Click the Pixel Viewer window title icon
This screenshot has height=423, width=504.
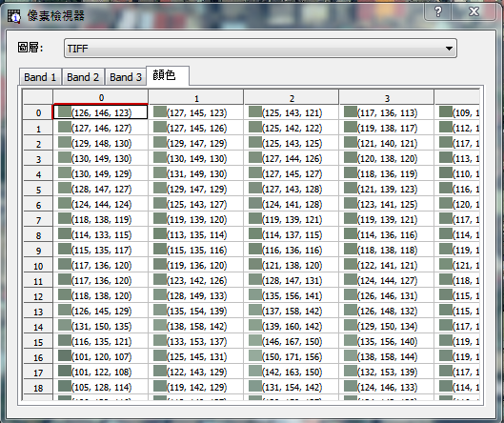click(x=14, y=16)
